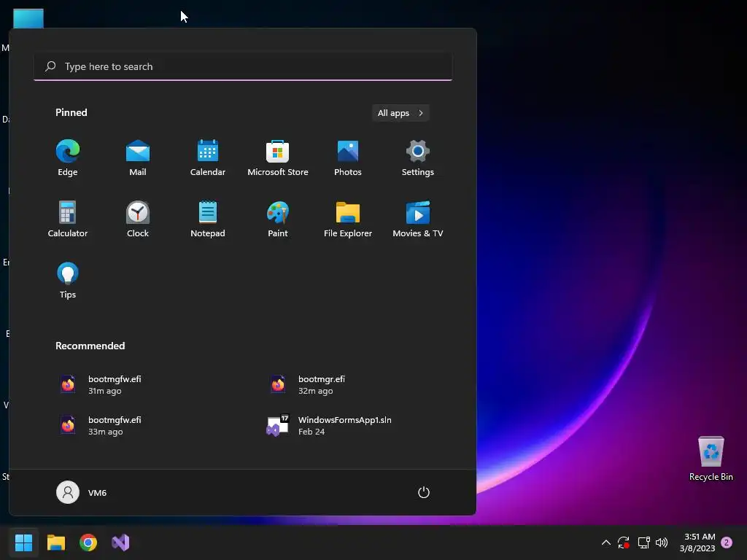Open the volume control tray icon
The width and height of the screenshot is (747, 560).
662,542
